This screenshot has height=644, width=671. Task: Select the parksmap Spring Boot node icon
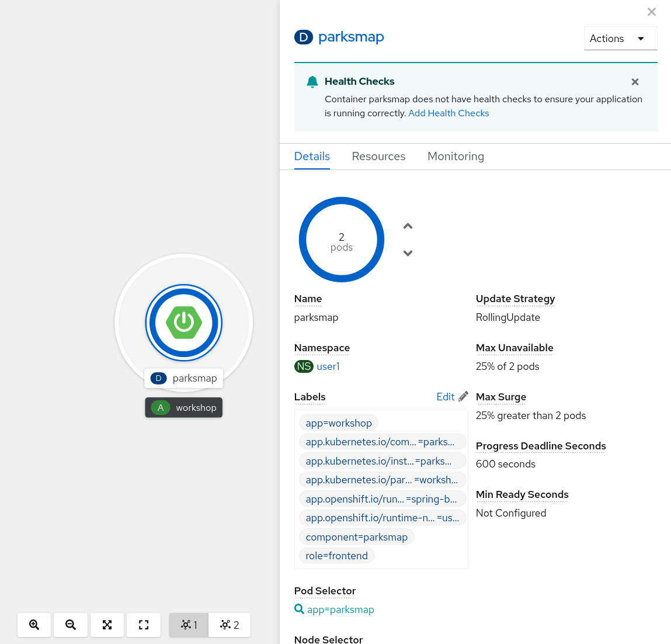click(x=184, y=323)
